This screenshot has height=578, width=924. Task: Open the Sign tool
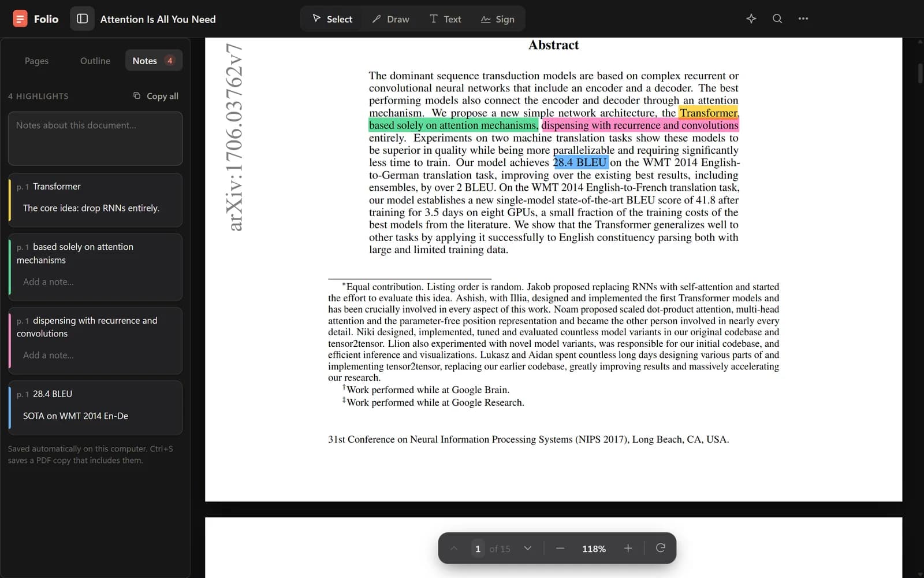pos(497,19)
